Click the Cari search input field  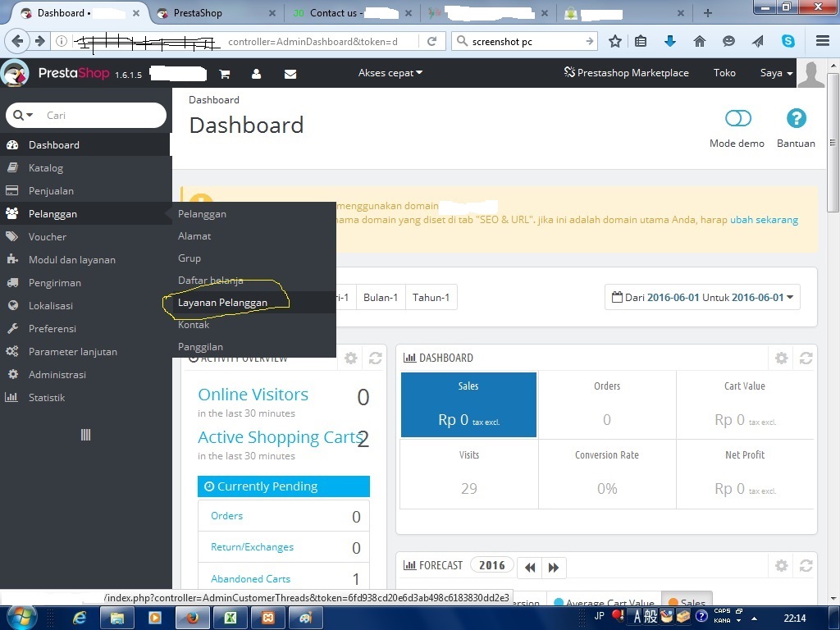102,115
